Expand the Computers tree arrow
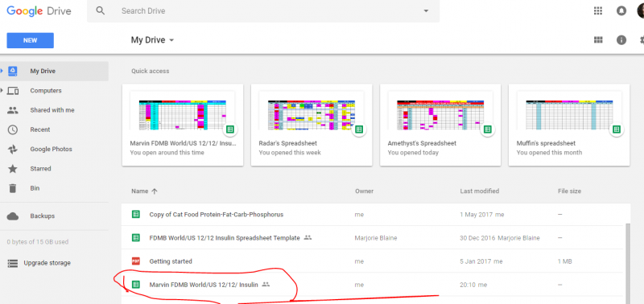This screenshot has height=304, width=644. [x=2, y=90]
